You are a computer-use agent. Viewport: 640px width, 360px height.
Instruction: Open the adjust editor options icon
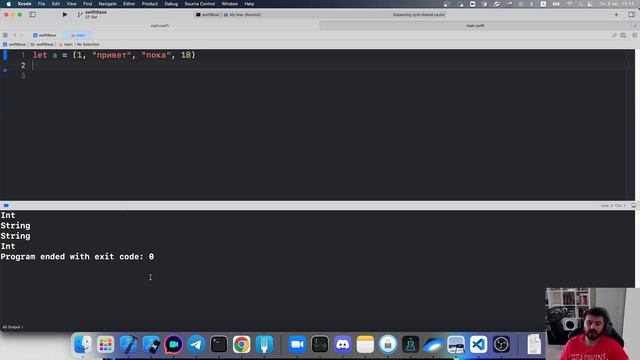pos(623,35)
